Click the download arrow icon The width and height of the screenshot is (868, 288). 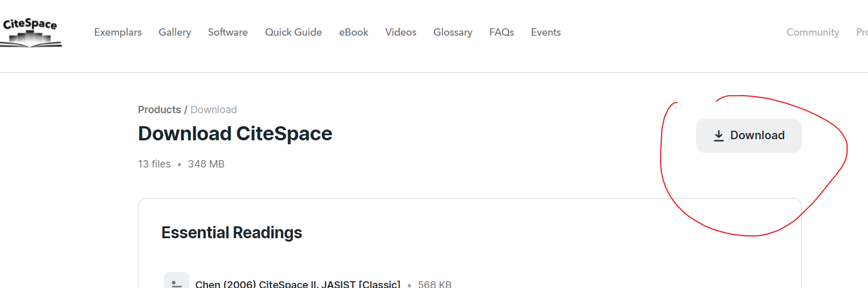[x=718, y=136]
